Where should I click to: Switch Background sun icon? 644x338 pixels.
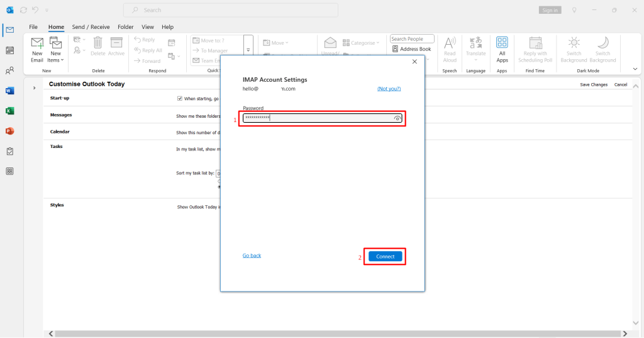click(574, 50)
